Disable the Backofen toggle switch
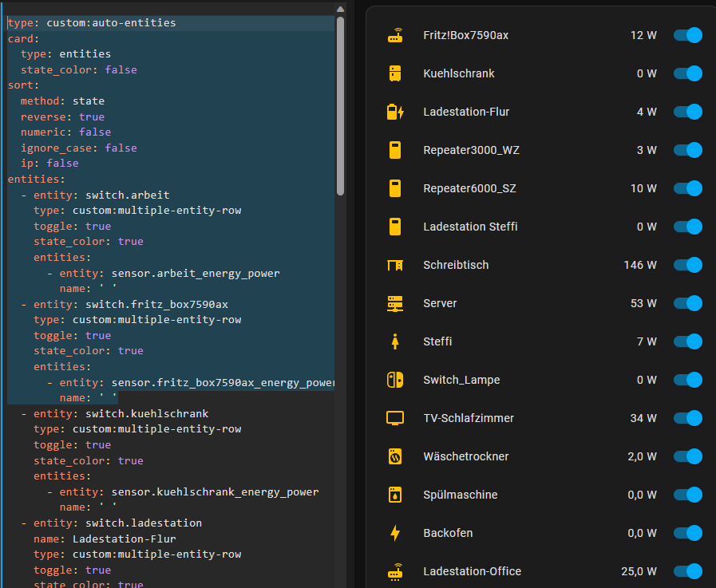The width and height of the screenshot is (716, 588). (687, 533)
